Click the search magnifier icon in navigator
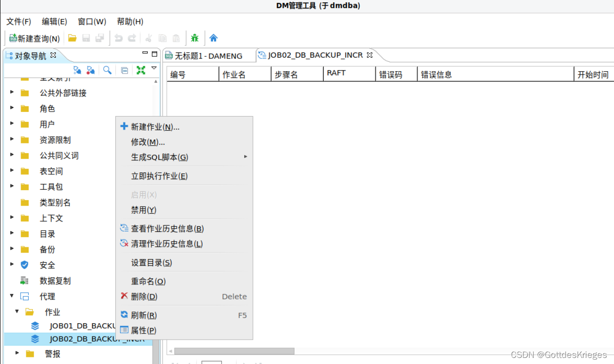The height and width of the screenshot is (364, 614). pos(107,70)
